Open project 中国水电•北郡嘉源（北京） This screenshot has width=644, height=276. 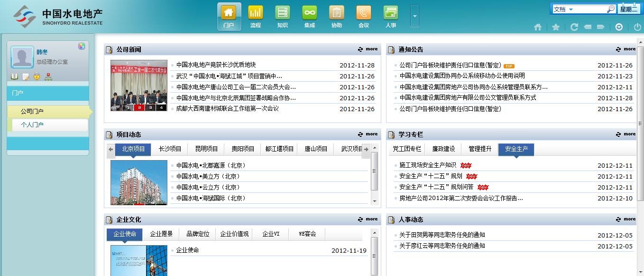tap(211, 166)
